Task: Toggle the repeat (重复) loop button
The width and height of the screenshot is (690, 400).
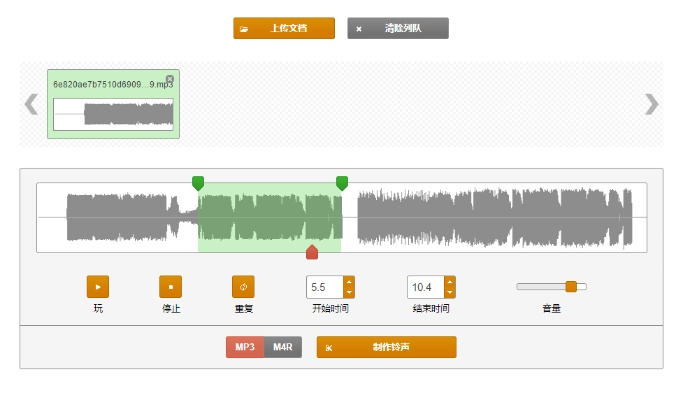Action: pyautogui.click(x=244, y=287)
